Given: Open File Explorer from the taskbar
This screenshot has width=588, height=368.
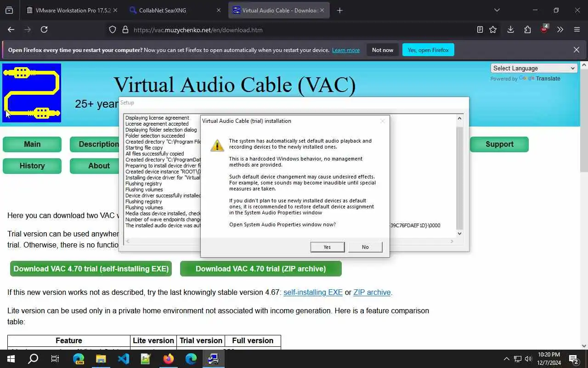Looking at the screenshot, I should (101, 359).
